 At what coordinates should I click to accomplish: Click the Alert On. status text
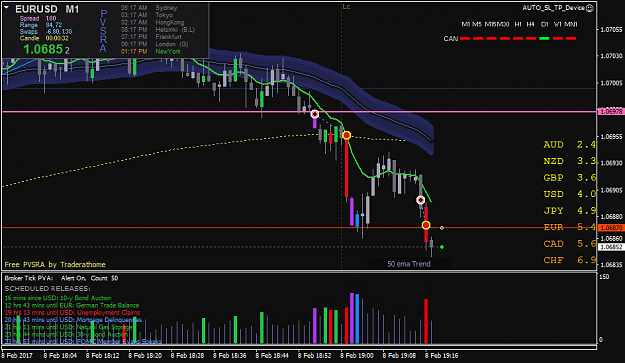[x=73, y=278]
